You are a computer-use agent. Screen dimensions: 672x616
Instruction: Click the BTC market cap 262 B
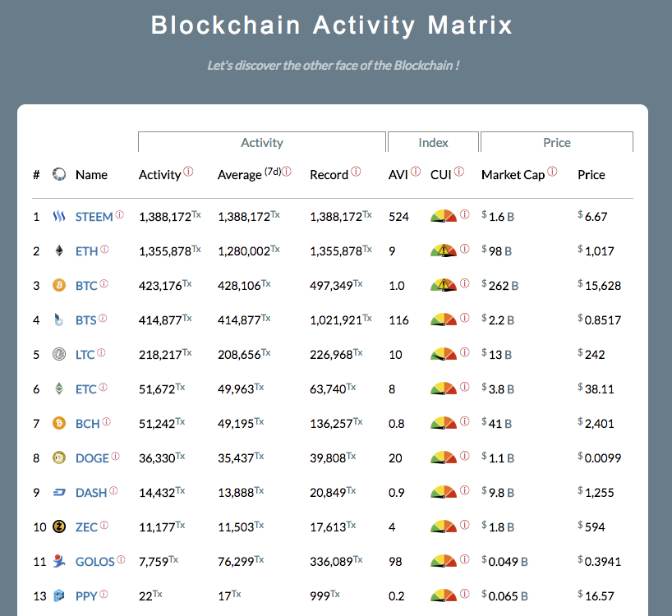(500, 285)
